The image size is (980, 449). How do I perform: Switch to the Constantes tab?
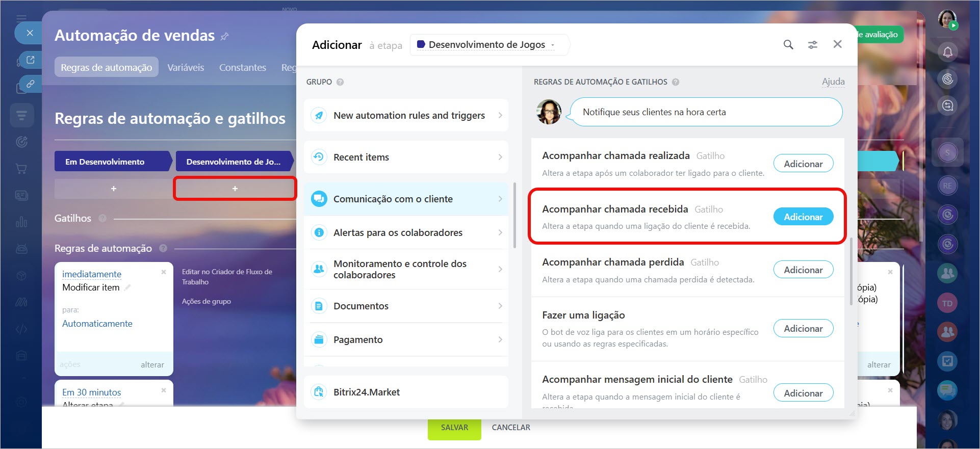point(242,67)
